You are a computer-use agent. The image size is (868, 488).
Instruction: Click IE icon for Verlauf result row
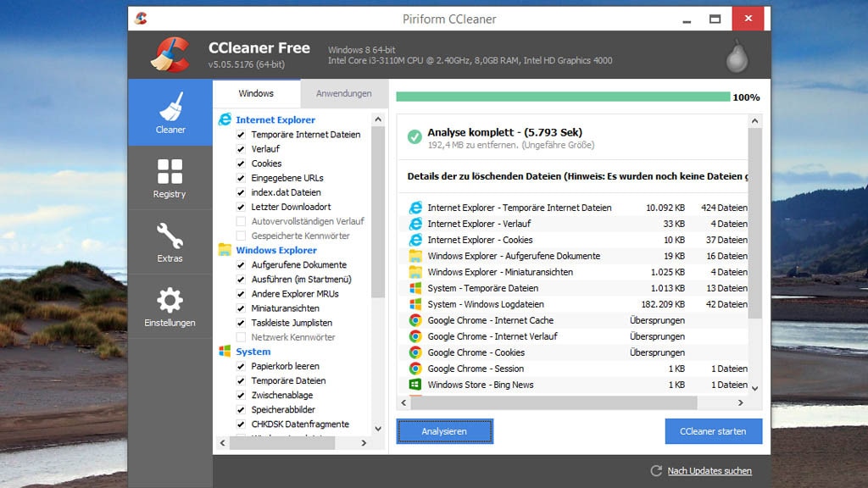[415, 224]
